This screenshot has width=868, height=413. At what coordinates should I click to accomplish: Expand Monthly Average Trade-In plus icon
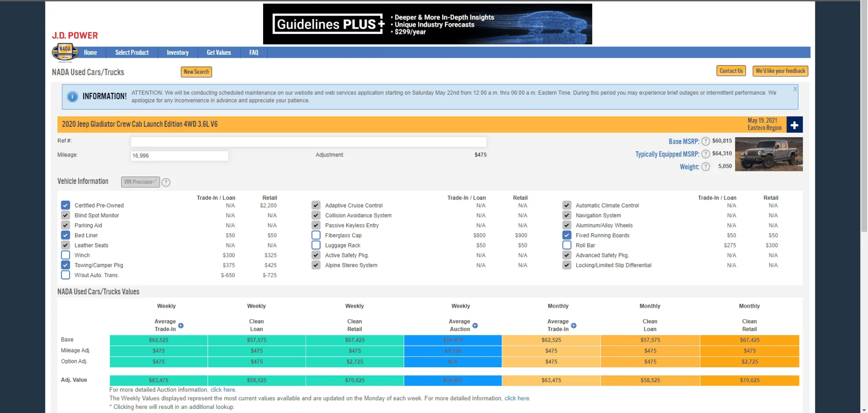pyautogui.click(x=574, y=326)
